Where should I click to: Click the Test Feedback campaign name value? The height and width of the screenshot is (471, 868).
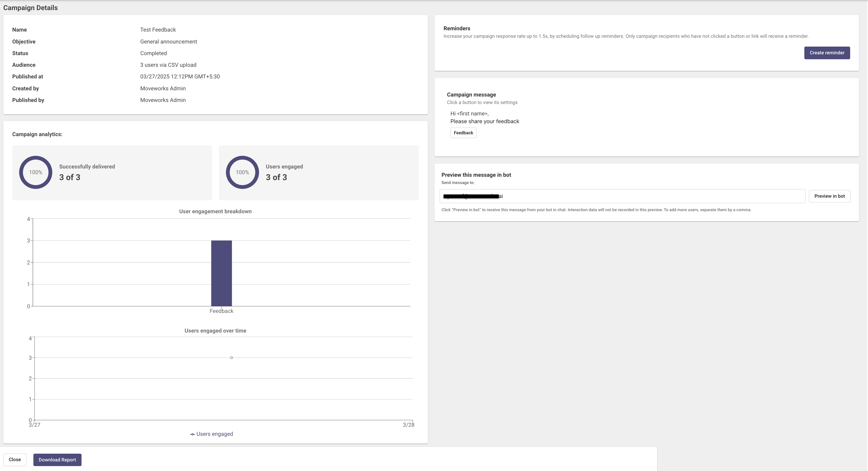click(158, 30)
